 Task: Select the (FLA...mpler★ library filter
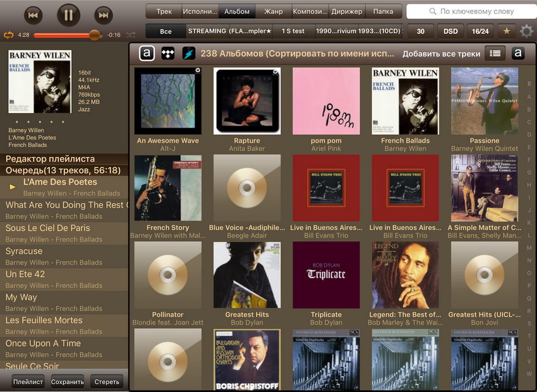pos(250,31)
